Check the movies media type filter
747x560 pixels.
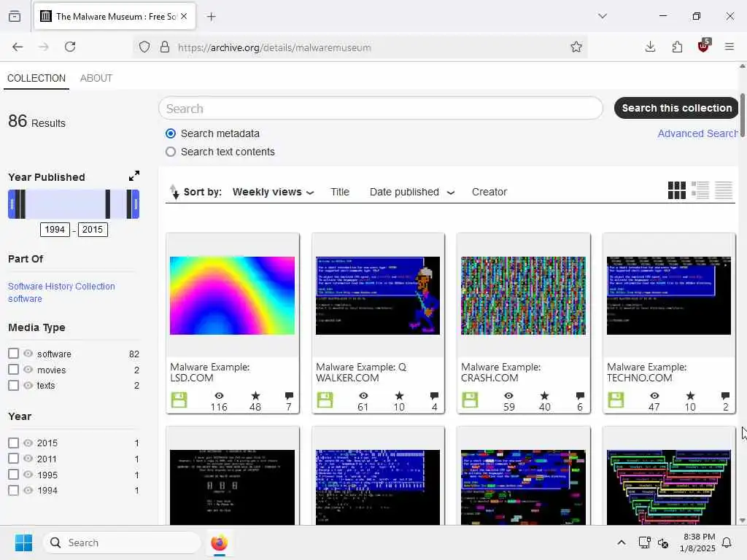[x=13, y=370]
